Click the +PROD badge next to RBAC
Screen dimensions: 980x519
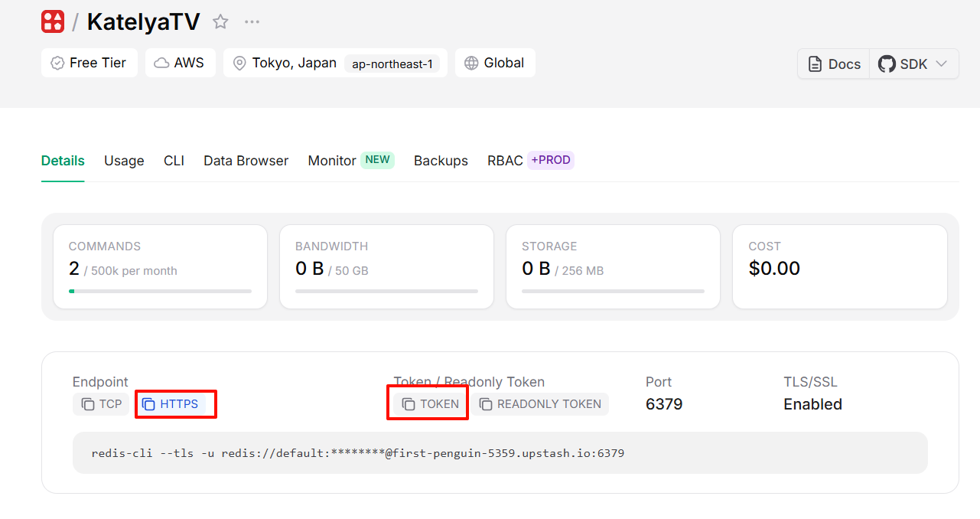[x=551, y=160]
